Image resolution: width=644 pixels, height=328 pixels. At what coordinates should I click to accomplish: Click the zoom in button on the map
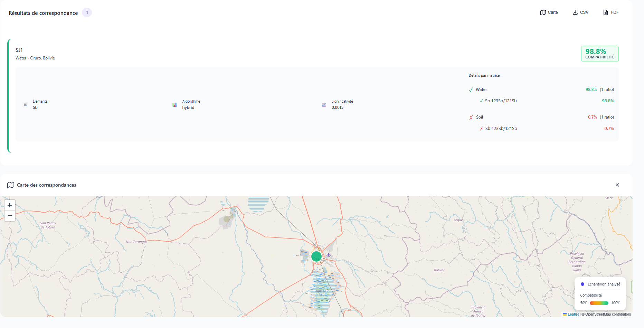pyautogui.click(x=10, y=205)
